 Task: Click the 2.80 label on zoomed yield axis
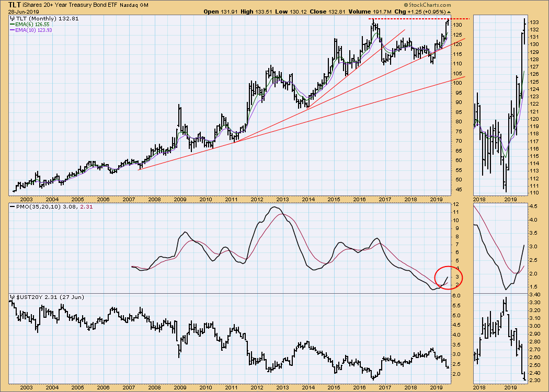point(535,342)
